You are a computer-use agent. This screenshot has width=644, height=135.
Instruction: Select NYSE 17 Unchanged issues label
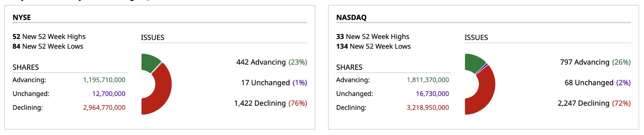click(x=274, y=83)
